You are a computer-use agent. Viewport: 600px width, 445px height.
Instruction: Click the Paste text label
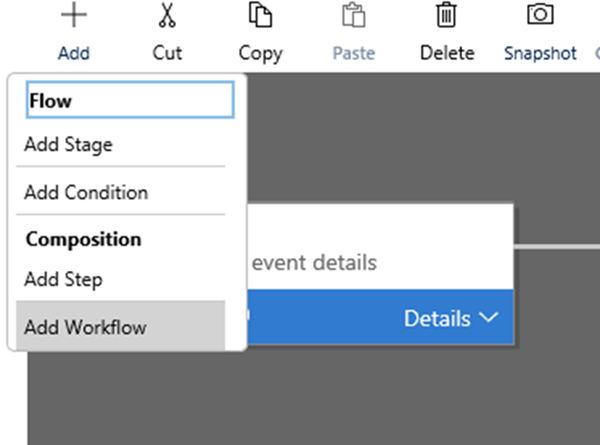[352, 54]
